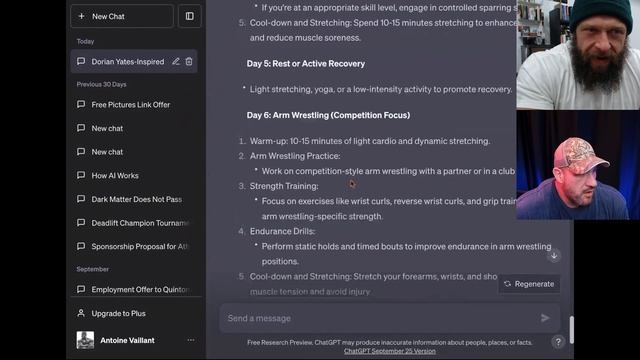Open Sponsorship Proposal chat
Screen dimensions: 640x360
point(139,247)
